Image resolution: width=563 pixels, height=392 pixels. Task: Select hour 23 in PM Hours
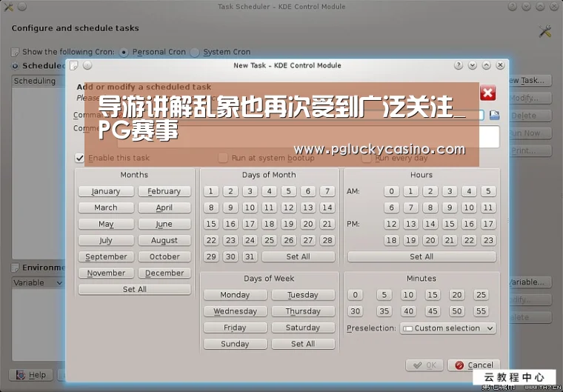tap(488, 240)
